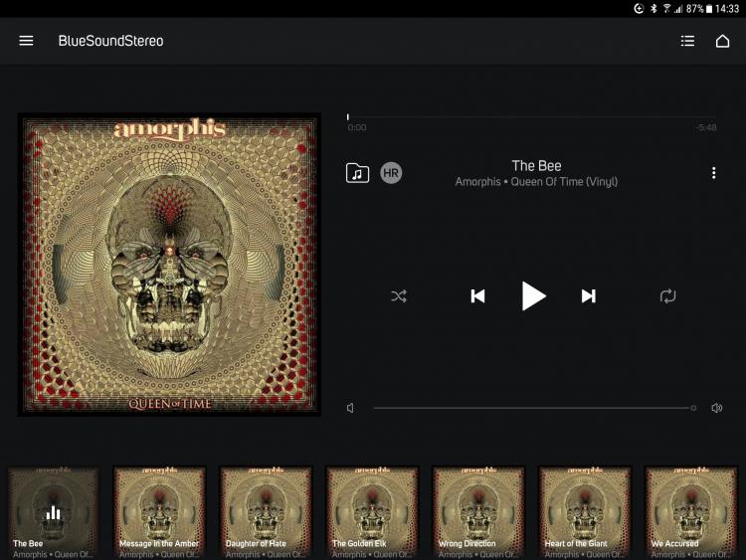Play Daughter of Hate from queue

coord(266,512)
